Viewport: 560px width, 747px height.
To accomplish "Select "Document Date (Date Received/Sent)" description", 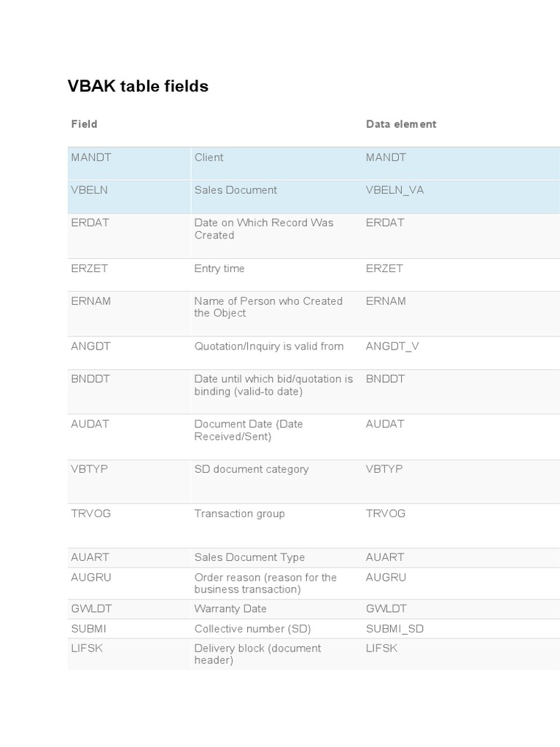I will click(248, 430).
